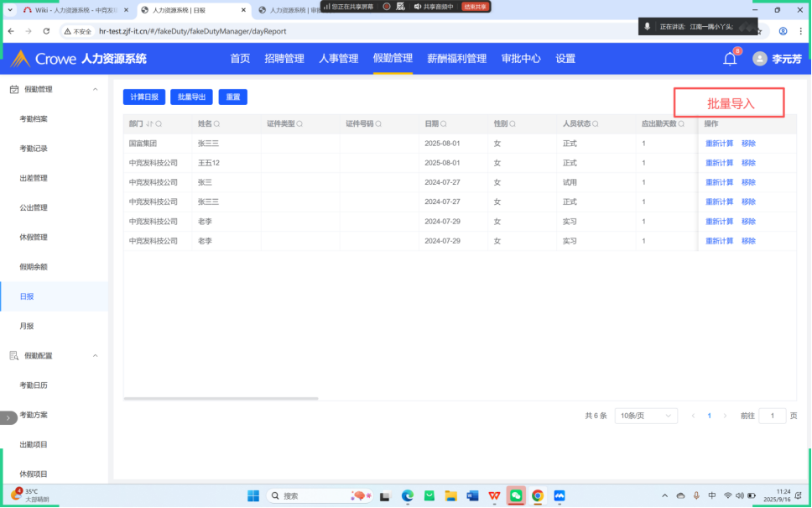The height and width of the screenshot is (508, 812).
Task: Open 出差管理 in sidebar
Action: pyautogui.click(x=34, y=178)
